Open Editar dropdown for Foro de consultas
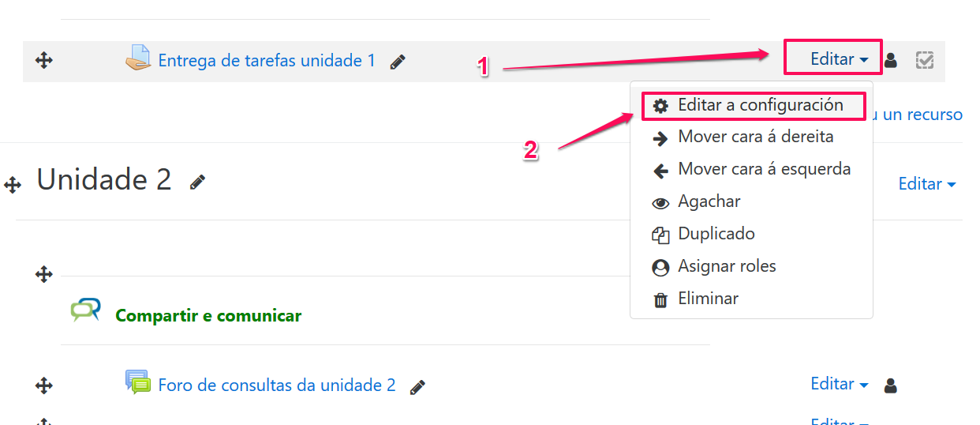Viewport: 980px width, 425px height. tap(839, 384)
